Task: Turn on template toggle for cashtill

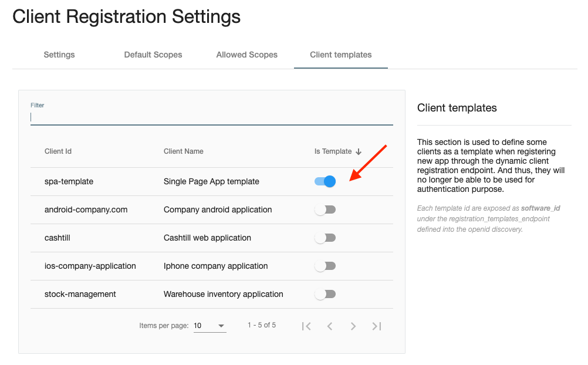Action: [x=325, y=238]
